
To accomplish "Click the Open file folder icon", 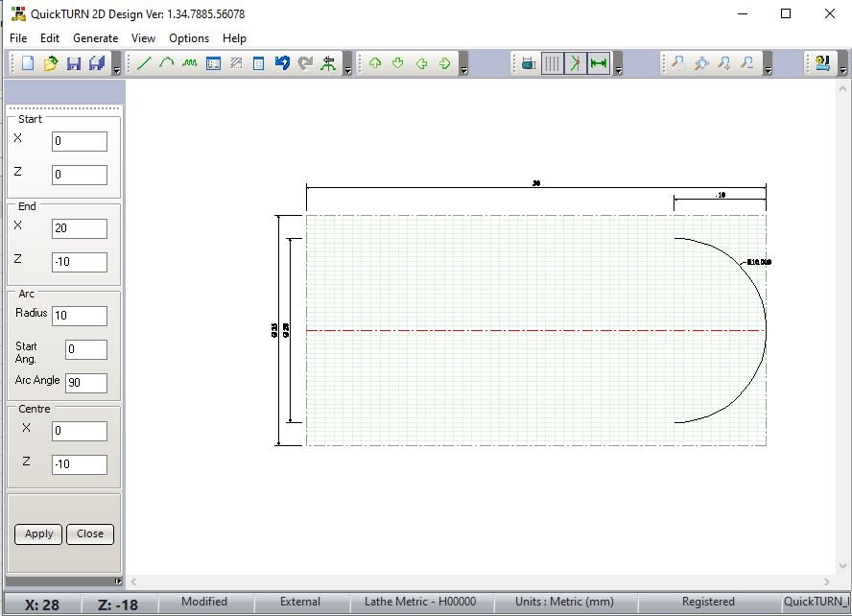I will coord(51,63).
